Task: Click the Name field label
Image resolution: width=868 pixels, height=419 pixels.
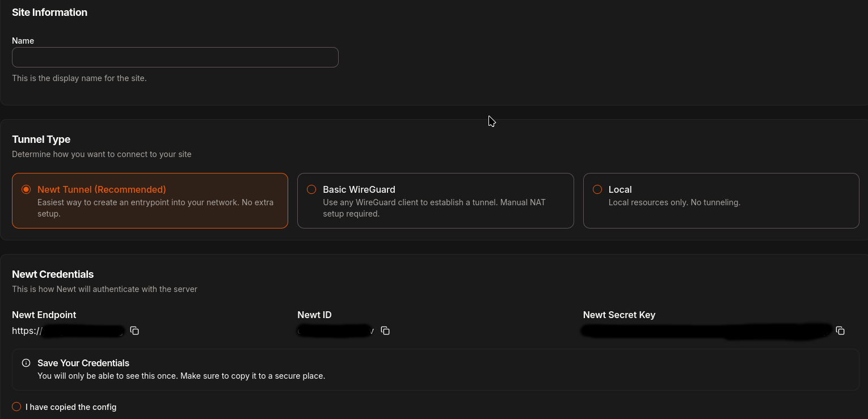Action: click(x=23, y=41)
